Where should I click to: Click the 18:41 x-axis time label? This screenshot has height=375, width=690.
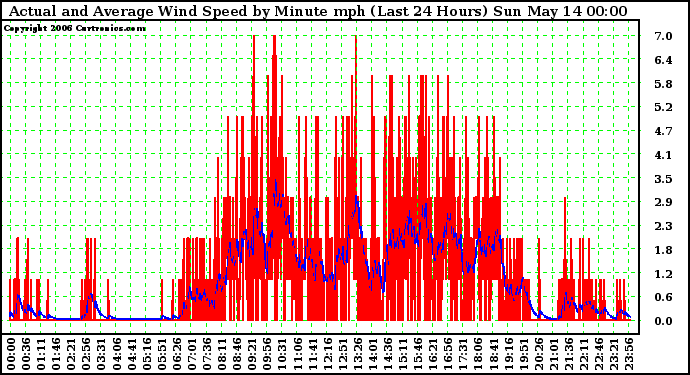pos(493,354)
